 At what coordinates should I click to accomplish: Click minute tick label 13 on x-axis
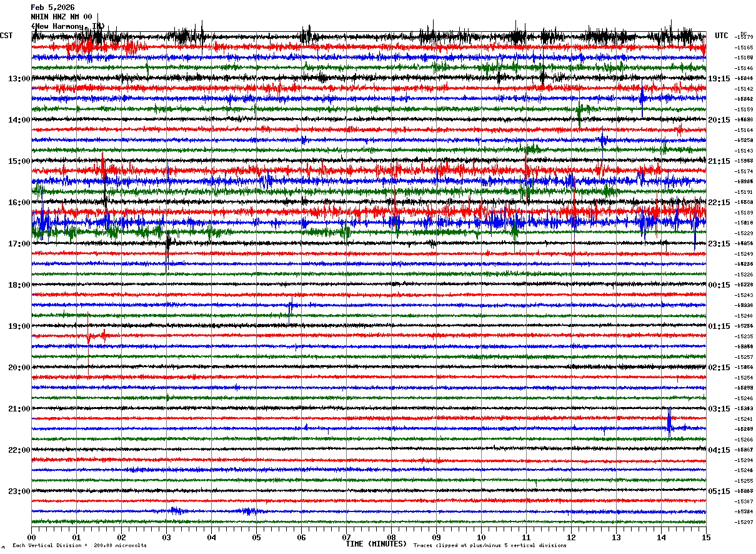coord(616,537)
